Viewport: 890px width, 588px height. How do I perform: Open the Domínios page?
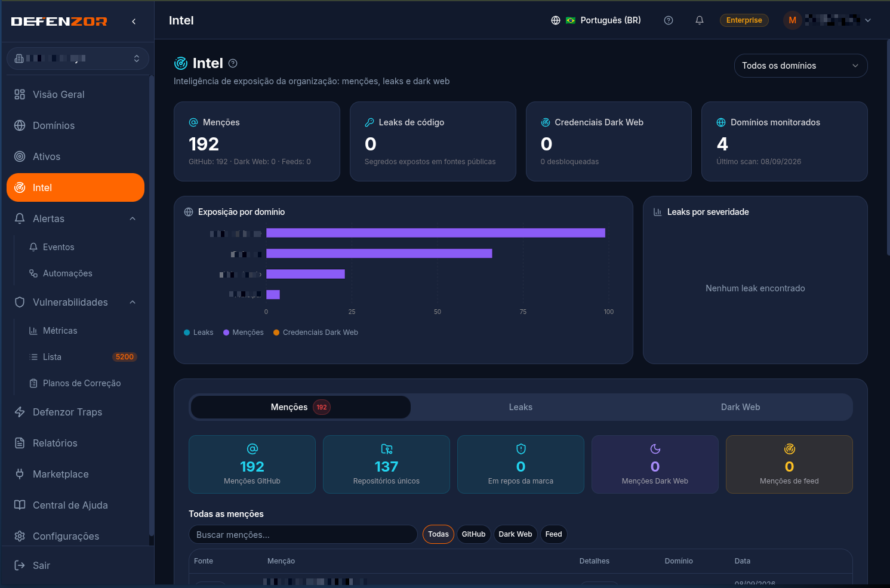(75, 125)
